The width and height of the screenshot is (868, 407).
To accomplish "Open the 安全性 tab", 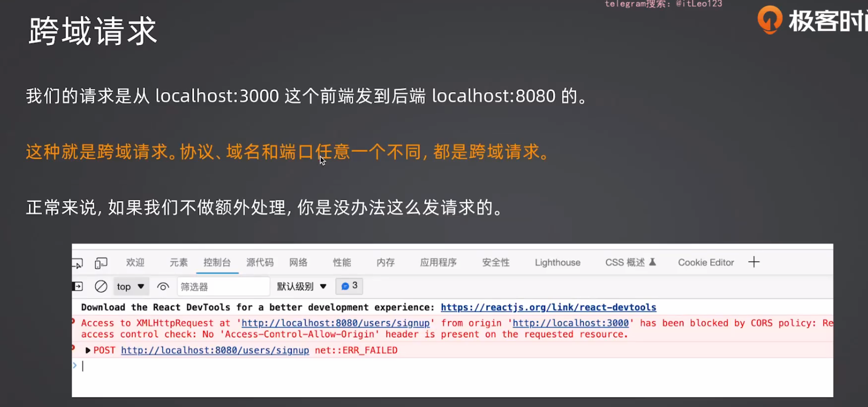I will pos(495,263).
